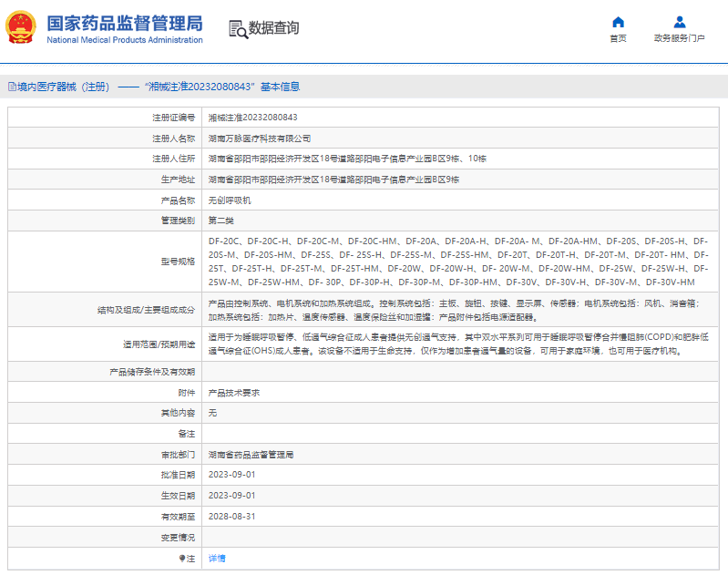
Task: Open the 详情 details link
Action: pyautogui.click(x=217, y=559)
